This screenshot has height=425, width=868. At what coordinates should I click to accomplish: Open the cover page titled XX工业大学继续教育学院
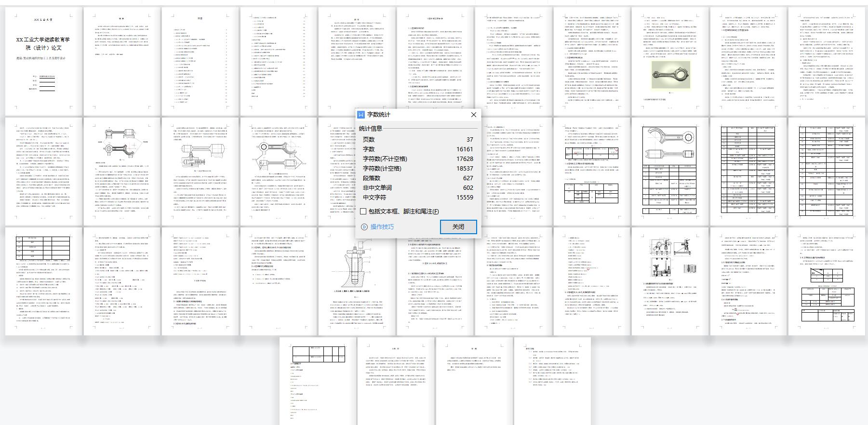(x=43, y=60)
